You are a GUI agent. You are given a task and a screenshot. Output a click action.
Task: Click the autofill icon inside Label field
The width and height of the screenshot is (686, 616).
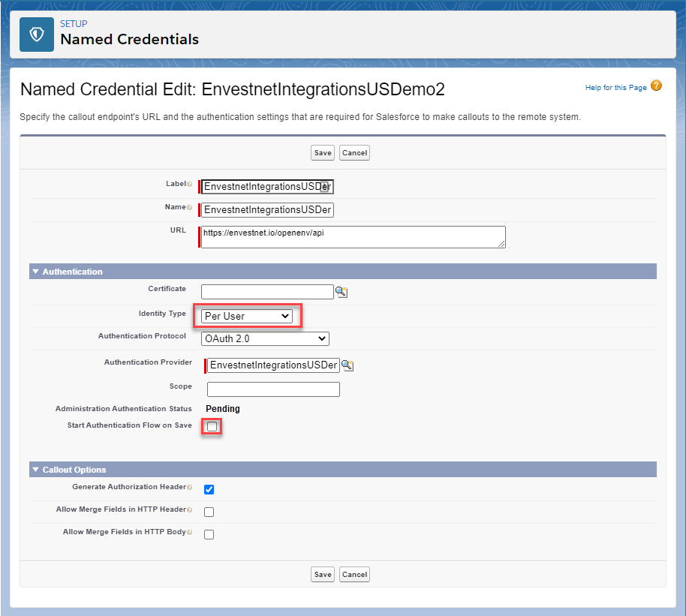324,186
